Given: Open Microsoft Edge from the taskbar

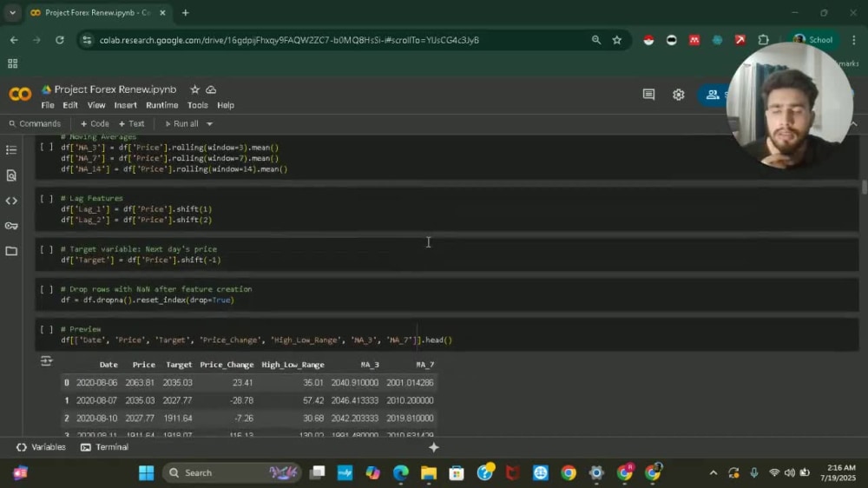Looking at the screenshot, I should click(401, 473).
